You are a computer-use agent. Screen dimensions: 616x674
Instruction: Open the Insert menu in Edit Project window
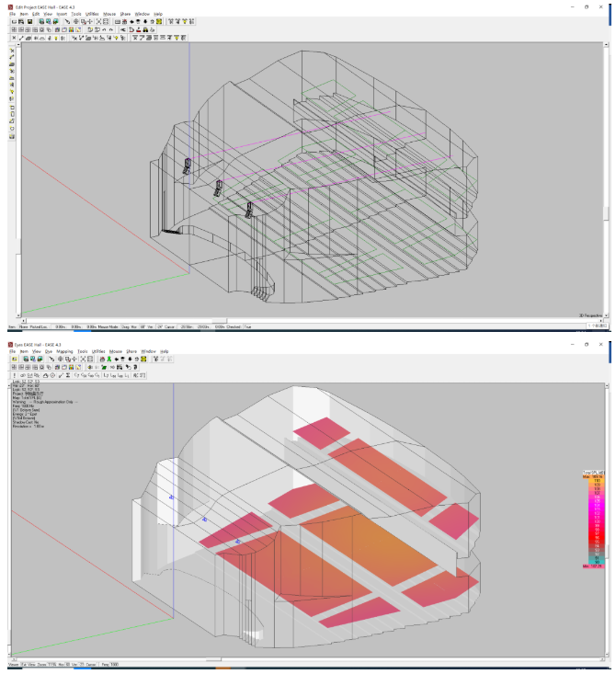pos(62,15)
